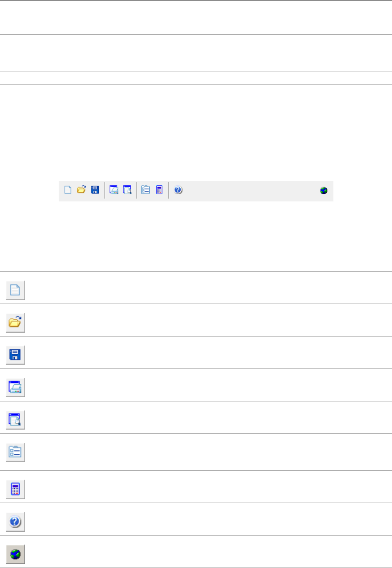This screenshot has height=568, width=392.
Task: Click Open folder icon in horizontal toolbar strip
Action: pyautogui.click(x=81, y=190)
